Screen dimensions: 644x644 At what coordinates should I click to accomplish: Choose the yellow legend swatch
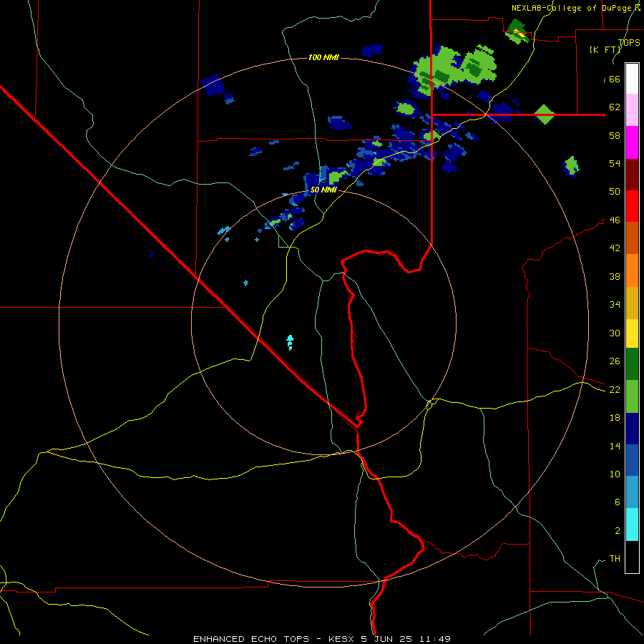pos(632,333)
